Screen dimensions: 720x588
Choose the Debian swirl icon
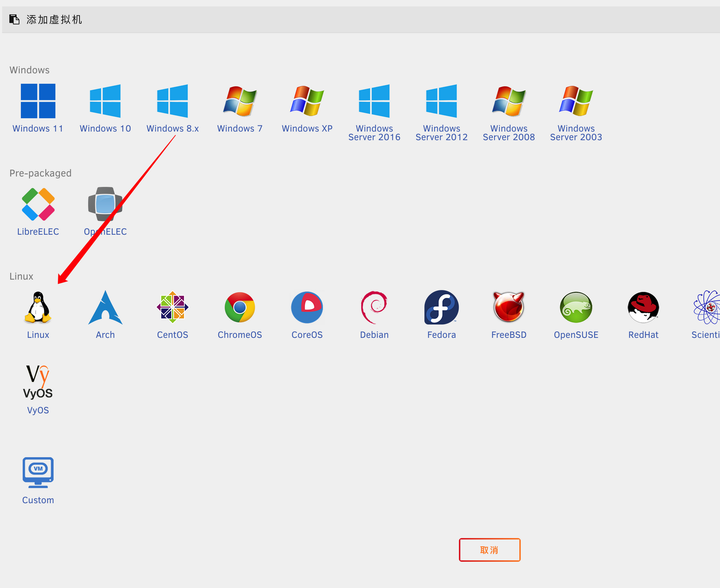[x=374, y=307]
